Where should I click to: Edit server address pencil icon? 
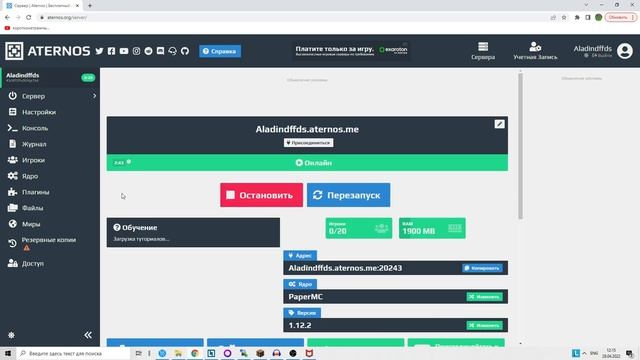tap(499, 124)
